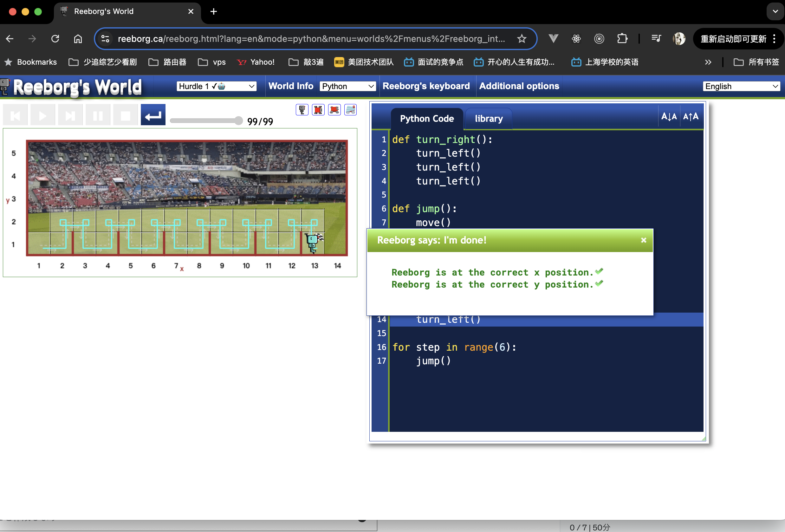Open the Chrome three-dot menu

[774, 39]
